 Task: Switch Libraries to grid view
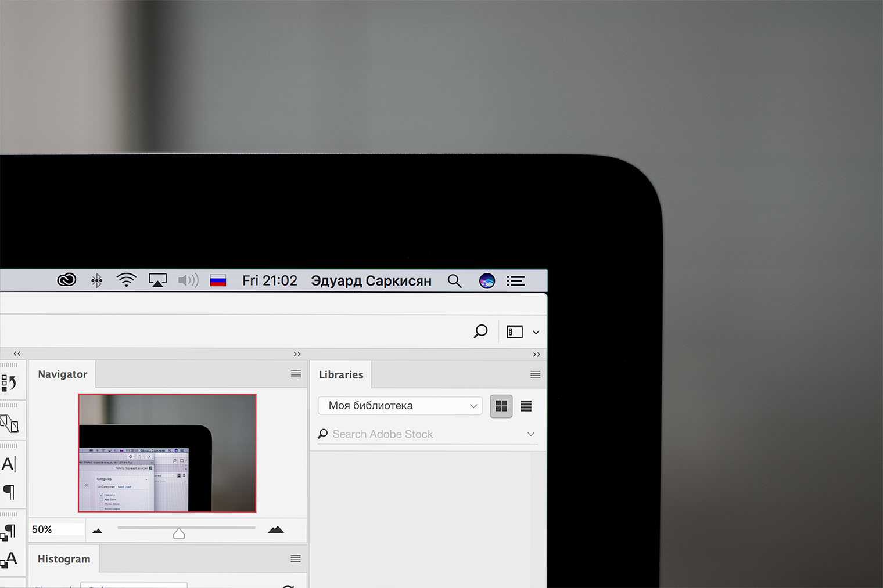coord(501,406)
